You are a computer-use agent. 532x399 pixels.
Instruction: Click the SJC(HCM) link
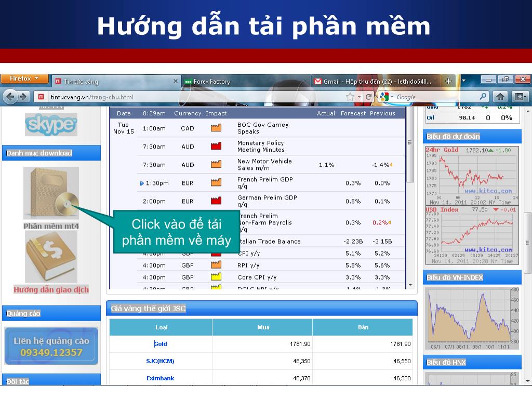click(160, 361)
